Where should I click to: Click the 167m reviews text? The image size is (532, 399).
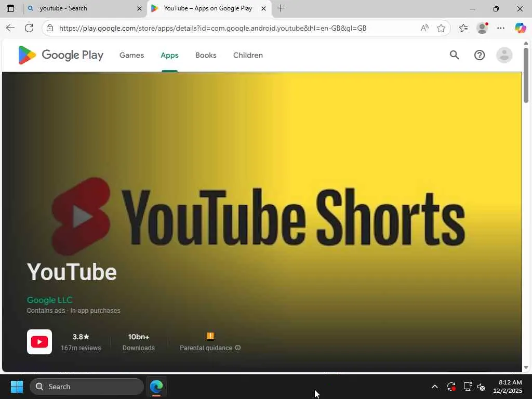click(x=81, y=348)
